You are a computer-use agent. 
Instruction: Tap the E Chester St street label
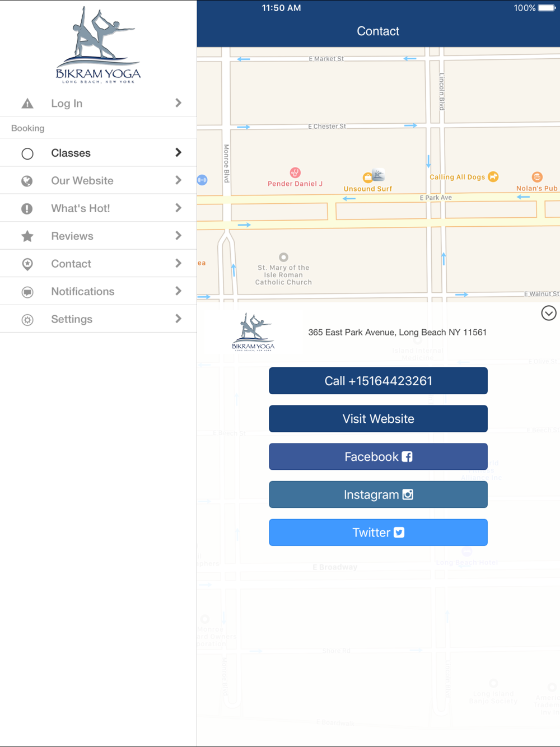pyautogui.click(x=327, y=127)
